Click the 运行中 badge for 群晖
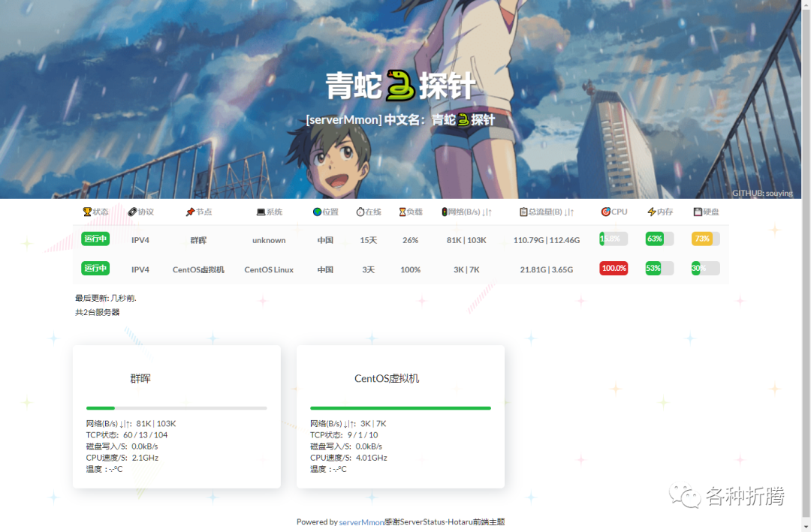Image resolution: width=811 pixels, height=532 pixels. (x=95, y=239)
